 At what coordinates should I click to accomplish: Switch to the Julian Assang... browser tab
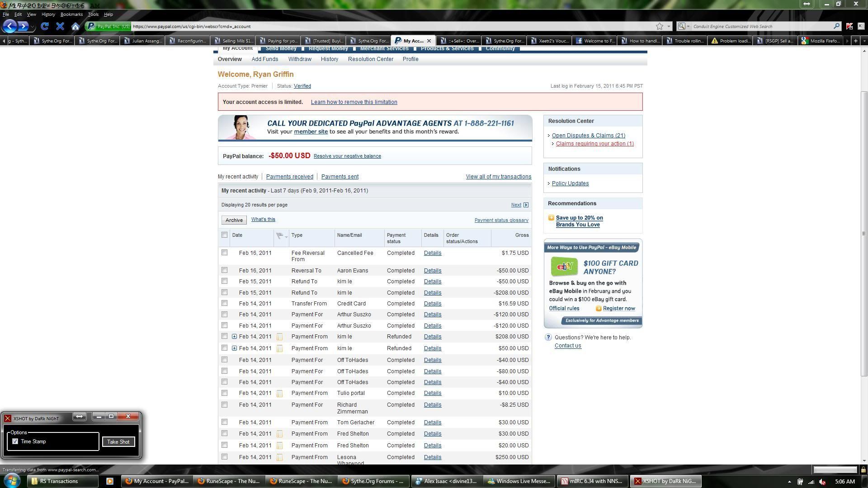(142, 41)
